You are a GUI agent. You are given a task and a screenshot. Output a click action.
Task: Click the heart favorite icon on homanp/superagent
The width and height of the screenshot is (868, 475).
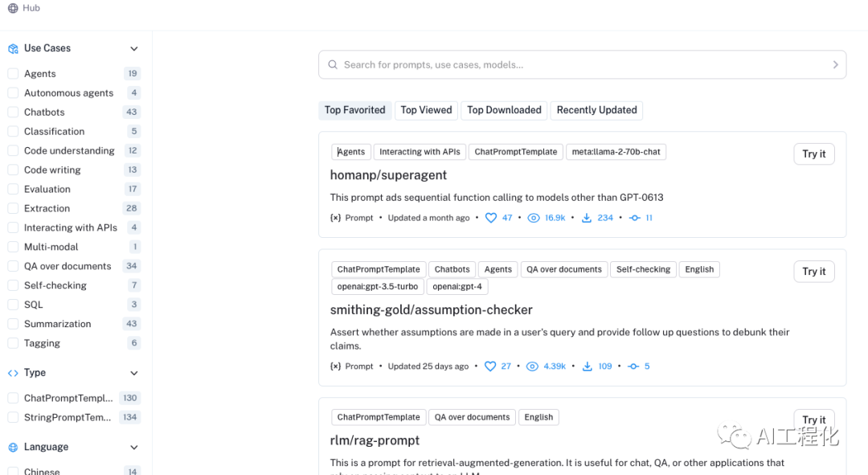(490, 218)
